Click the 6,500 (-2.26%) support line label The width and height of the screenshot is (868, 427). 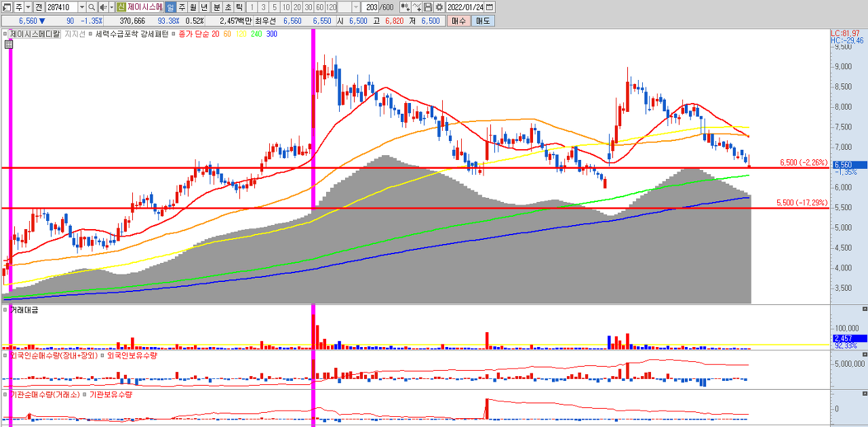point(804,163)
